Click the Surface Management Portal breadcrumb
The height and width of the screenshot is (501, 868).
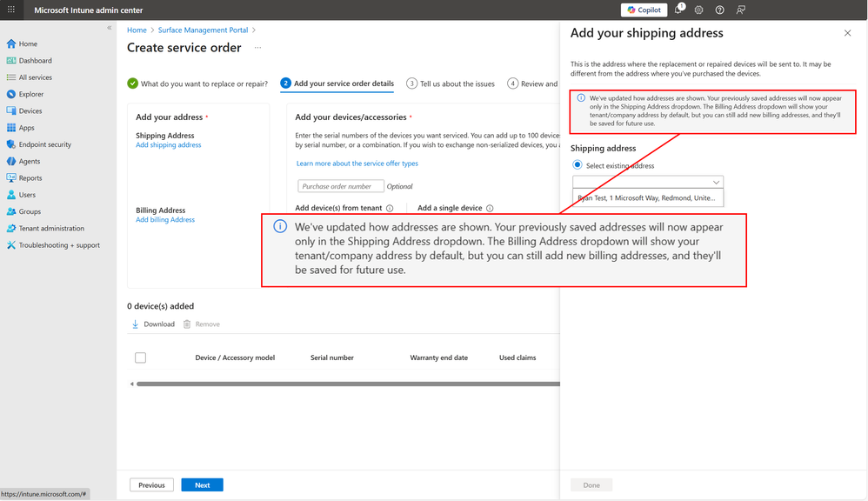[x=204, y=30]
